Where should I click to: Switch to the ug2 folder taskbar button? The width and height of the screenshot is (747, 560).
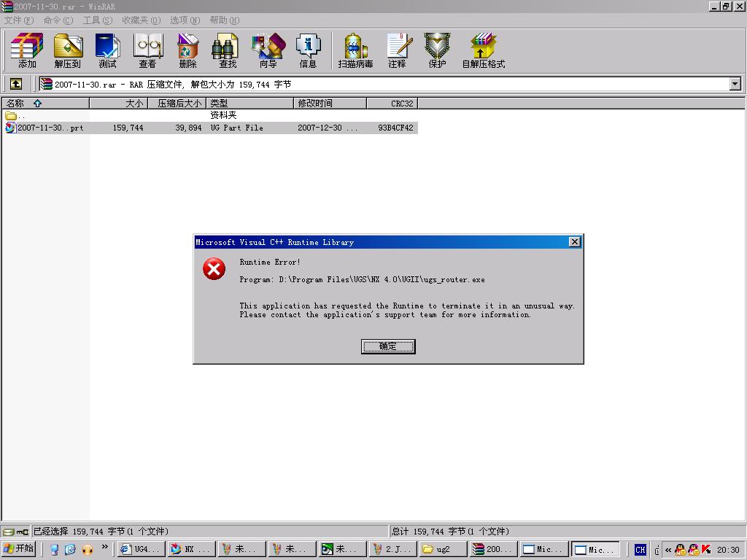click(442, 549)
